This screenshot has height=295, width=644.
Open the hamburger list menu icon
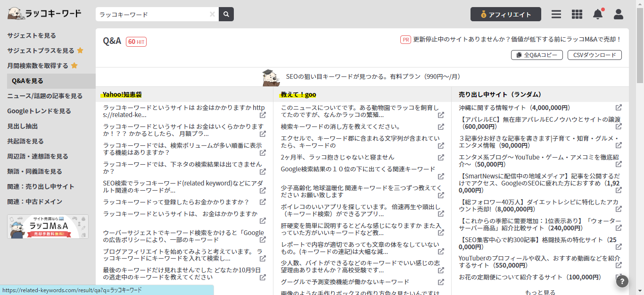point(556,14)
